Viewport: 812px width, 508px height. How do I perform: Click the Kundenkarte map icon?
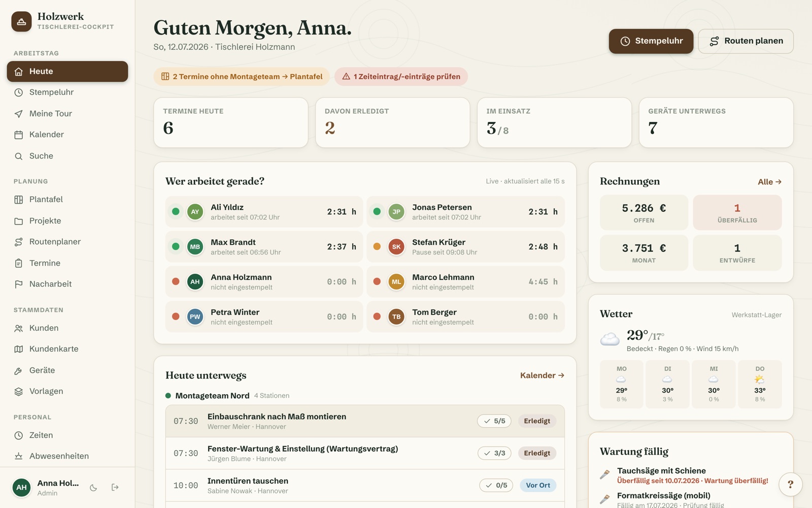pos(19,349)
